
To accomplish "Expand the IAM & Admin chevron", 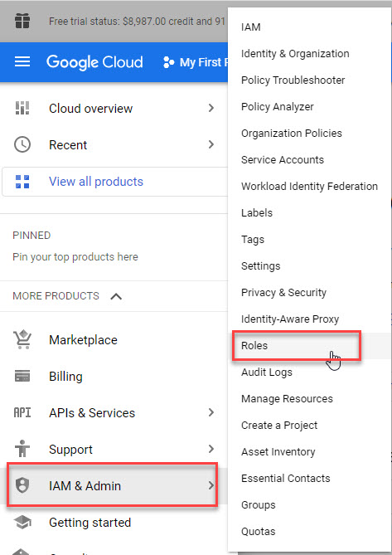I will pyautogui.click(x=211, y=485).
